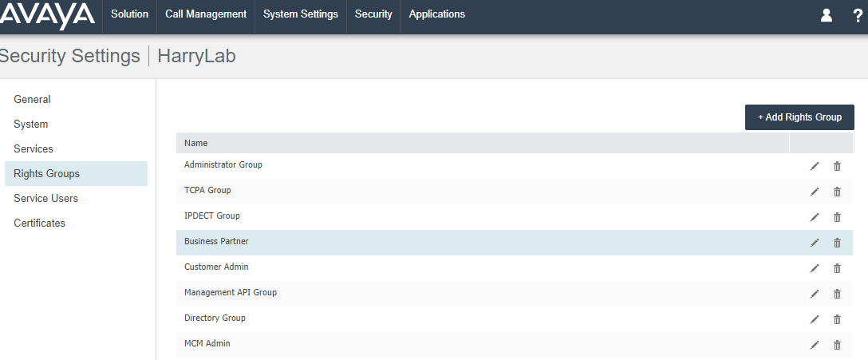Click the HarryLab system name heading
This screenshot has height=360, width=868.
click(196, 56)
